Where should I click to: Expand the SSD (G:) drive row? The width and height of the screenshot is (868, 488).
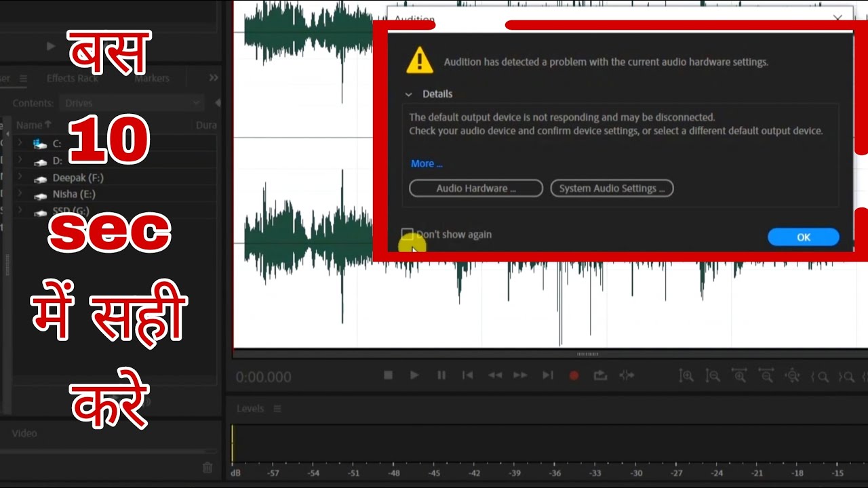pos(20,211)
